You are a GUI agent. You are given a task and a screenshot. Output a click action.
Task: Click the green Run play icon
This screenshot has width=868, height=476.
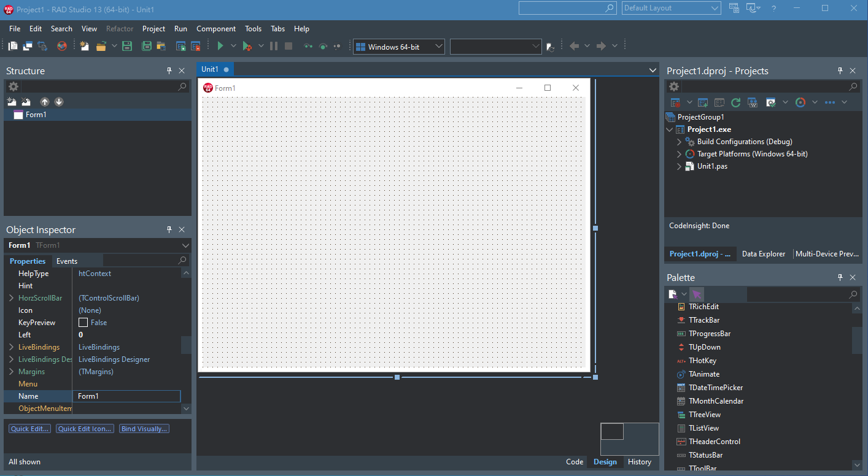220,46
